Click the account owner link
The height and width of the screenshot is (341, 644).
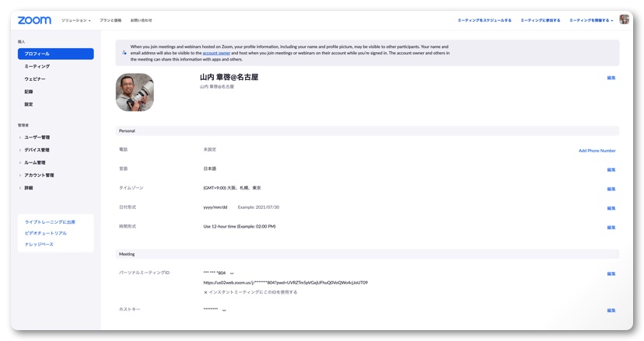click(x=216, y=53)
